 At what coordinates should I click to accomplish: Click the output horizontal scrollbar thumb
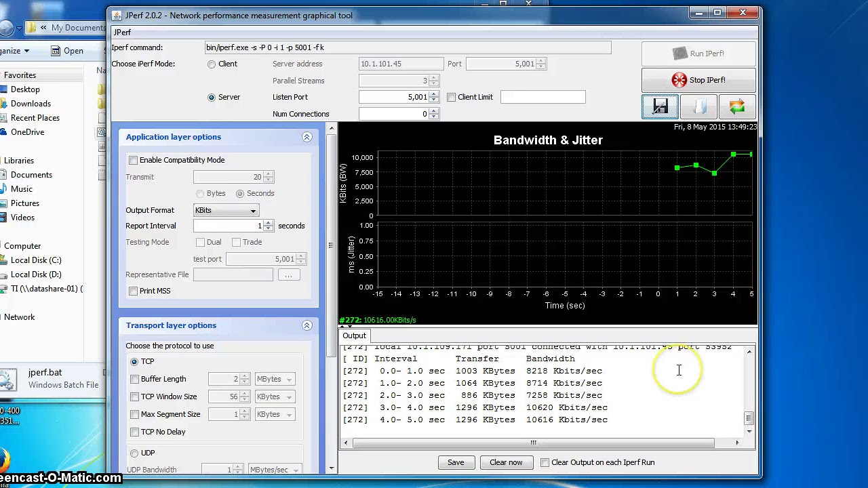533,443
